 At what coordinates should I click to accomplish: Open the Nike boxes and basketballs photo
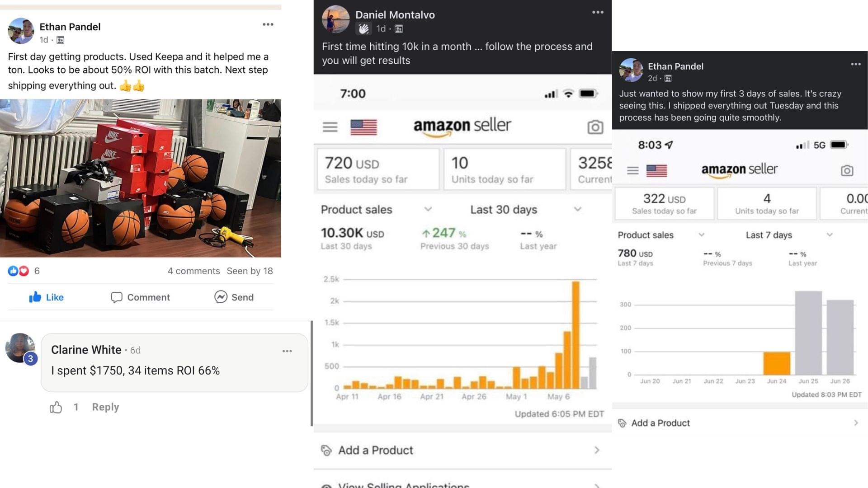click(x=141, y=178)
